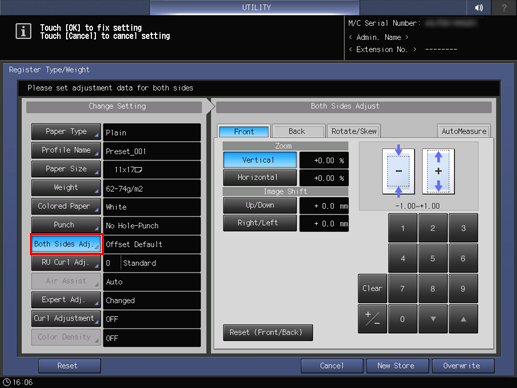Select the shrink minus page icon
Image resolution: width=517 pixels, height=388 pixels.
pos(398,171)
